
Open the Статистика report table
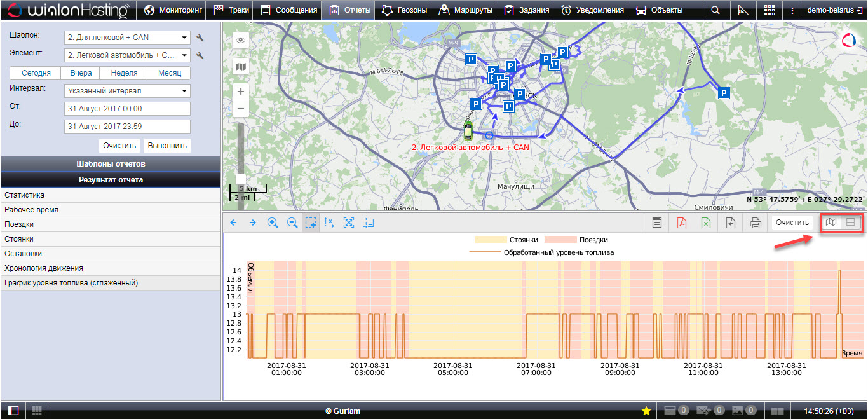click(x=111, y=195)
